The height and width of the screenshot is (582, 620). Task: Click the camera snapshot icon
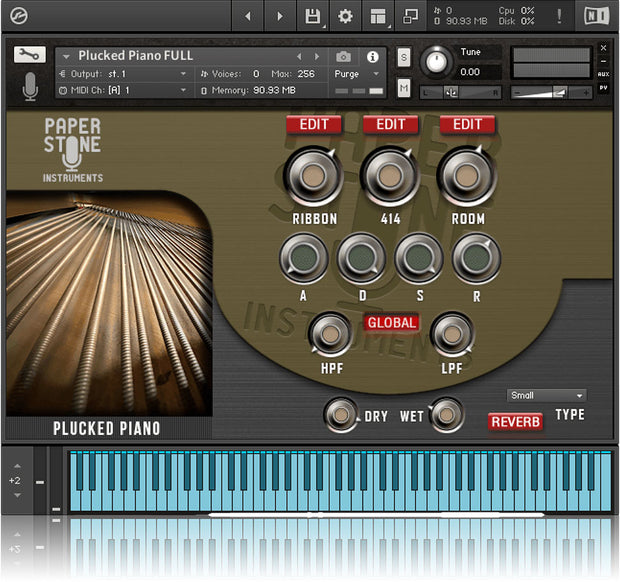[x=343, y=57]
